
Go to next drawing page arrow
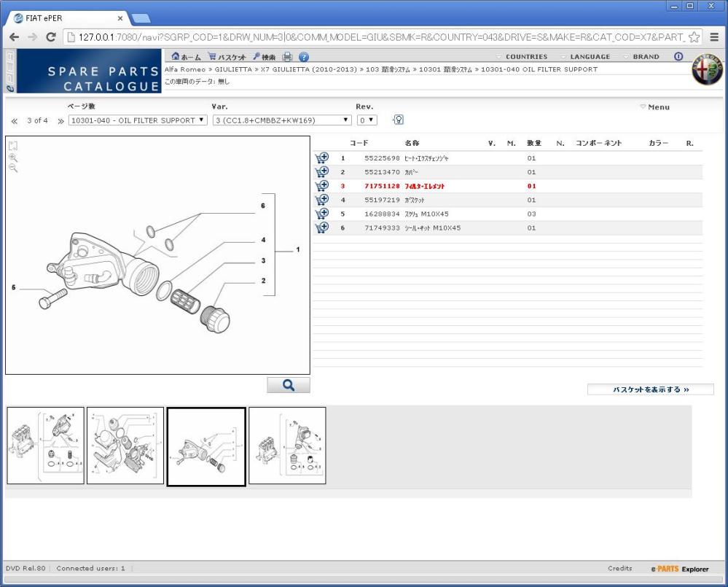(x=60, y=121)
